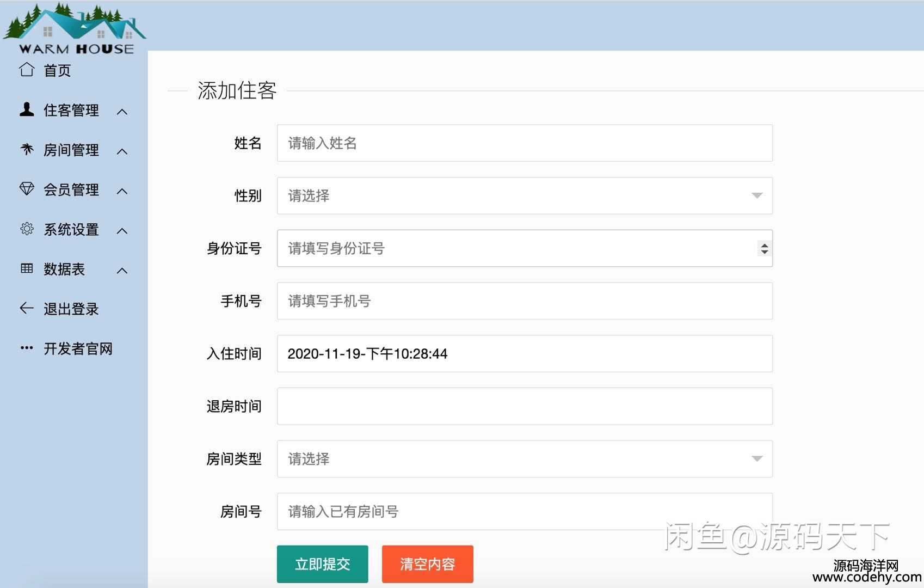The width and height of the screenshot is (924, 588).
Task: Click the gear icon for 系统设置
Action: [x=27, y=229]
